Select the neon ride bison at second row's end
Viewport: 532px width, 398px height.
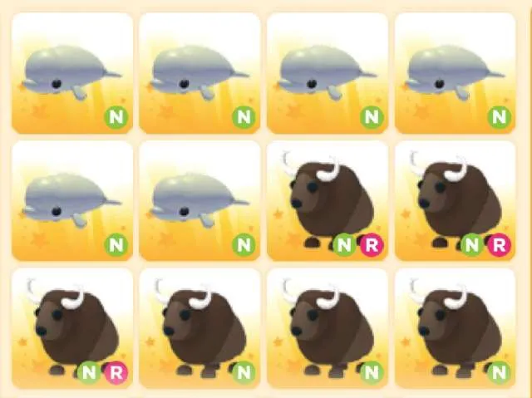456,201
